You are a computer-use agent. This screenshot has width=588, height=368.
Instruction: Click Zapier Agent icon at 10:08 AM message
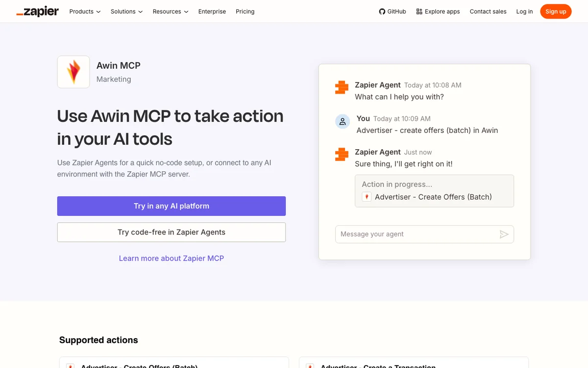point(342,87)
